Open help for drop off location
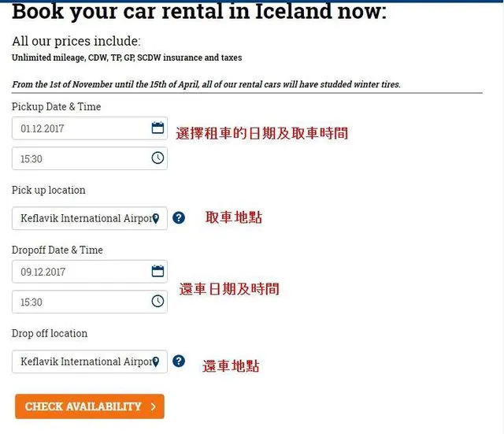Screen dimensions: 504x434 tap(179, 362)
